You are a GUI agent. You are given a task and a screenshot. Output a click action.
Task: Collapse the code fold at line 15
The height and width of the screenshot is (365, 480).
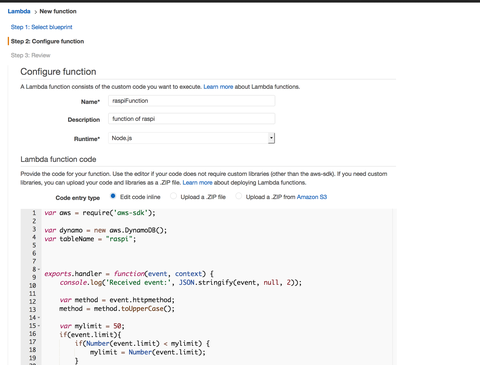pyautogui.click(x=39, y=326)
